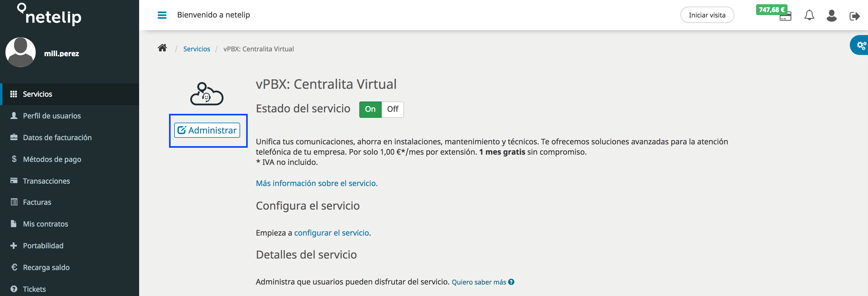Click the Transacciones card icon

(x=14, y=181)
